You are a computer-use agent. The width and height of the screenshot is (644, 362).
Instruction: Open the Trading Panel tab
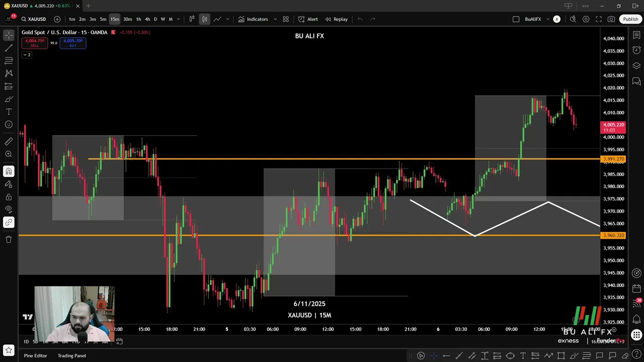click(x=72, y=355)
